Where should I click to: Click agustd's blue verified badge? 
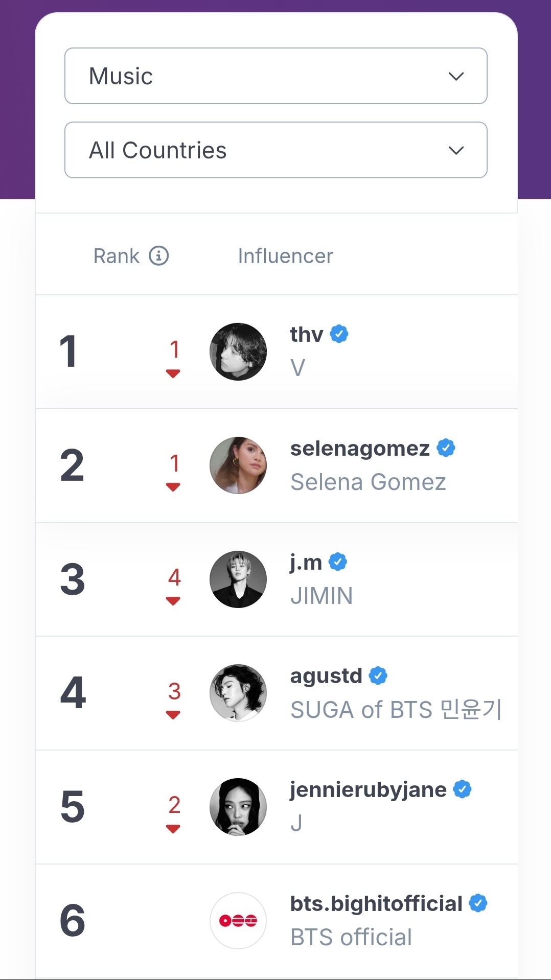pos(378,675)
